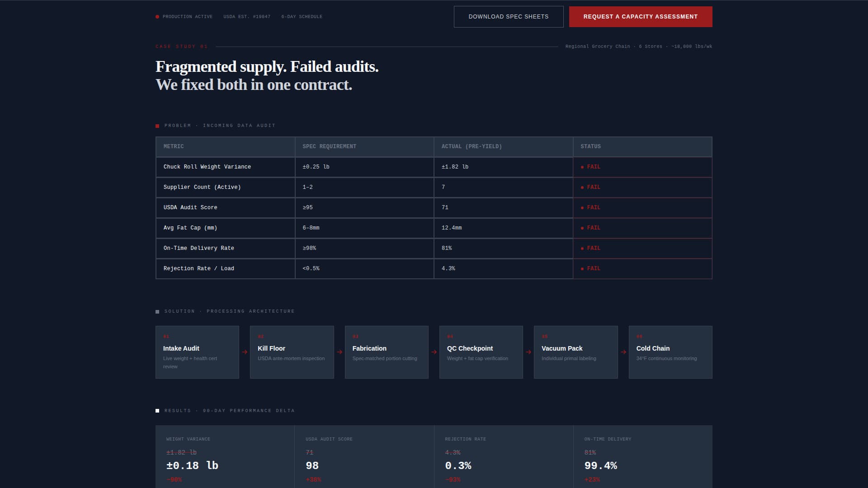
Task: Click the PRODUCTION ACTIVE status dot
Action: click(157, 16)
